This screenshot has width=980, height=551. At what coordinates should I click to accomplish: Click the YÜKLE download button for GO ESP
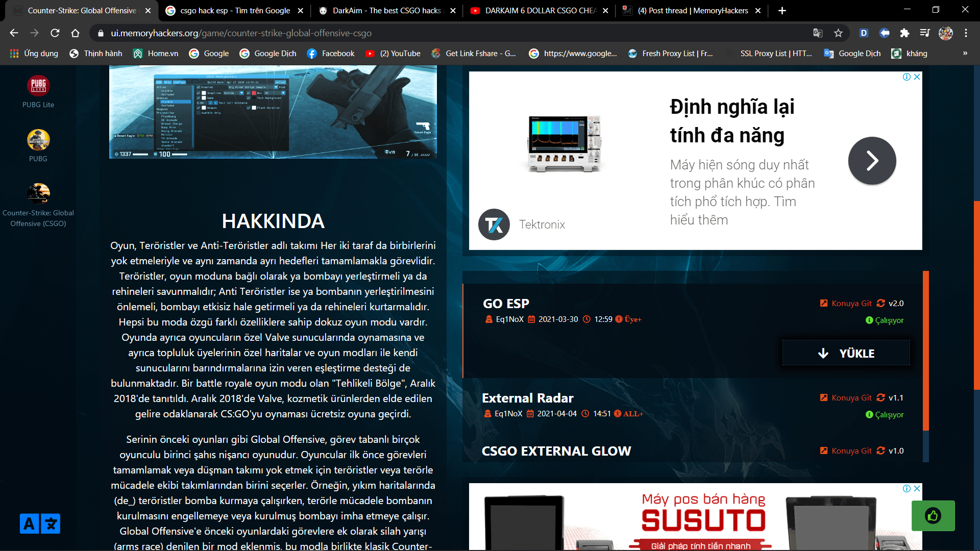tap(846, 353)
